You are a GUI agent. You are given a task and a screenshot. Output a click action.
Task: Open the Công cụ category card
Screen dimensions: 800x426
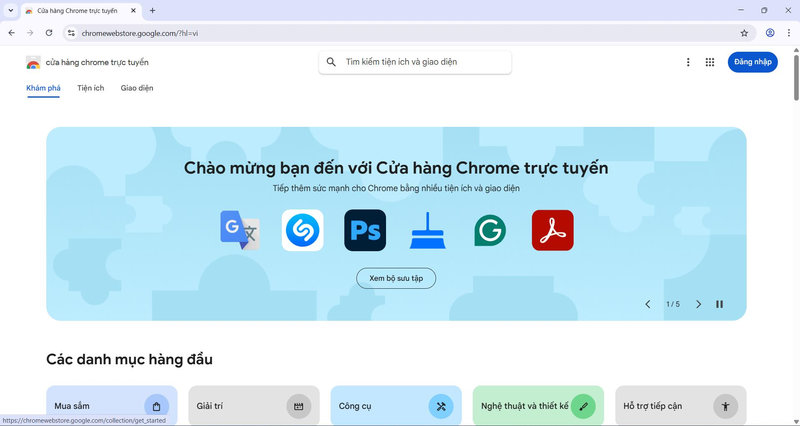(x=396, y=406)
